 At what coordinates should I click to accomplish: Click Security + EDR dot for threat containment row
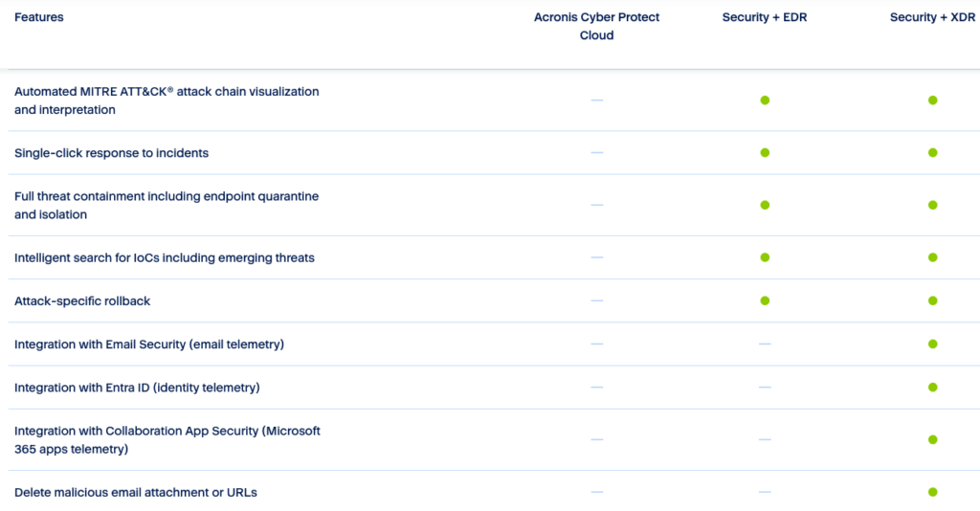click(765, 205)
